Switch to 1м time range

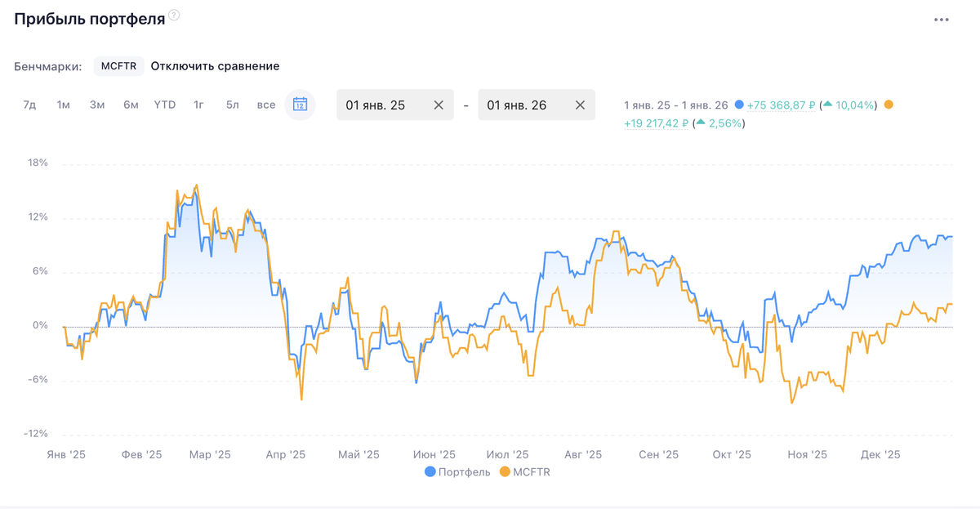click(x=63, y=105)
